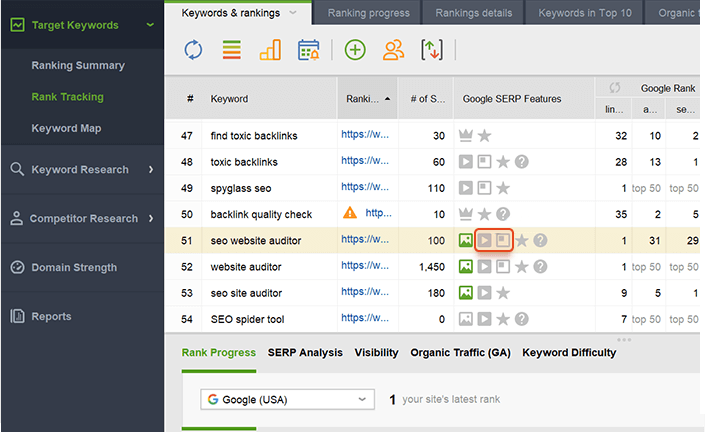Click the Reports document icon

click(x=17, y=316)
